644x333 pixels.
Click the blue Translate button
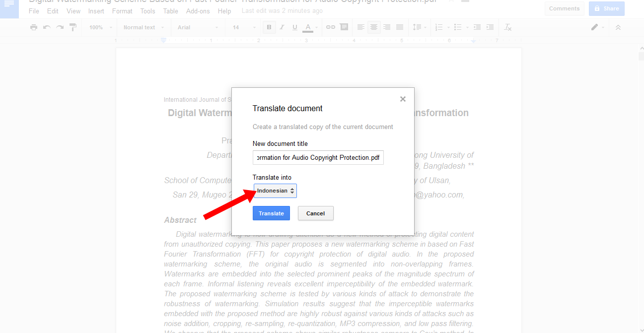coord(271,213)
